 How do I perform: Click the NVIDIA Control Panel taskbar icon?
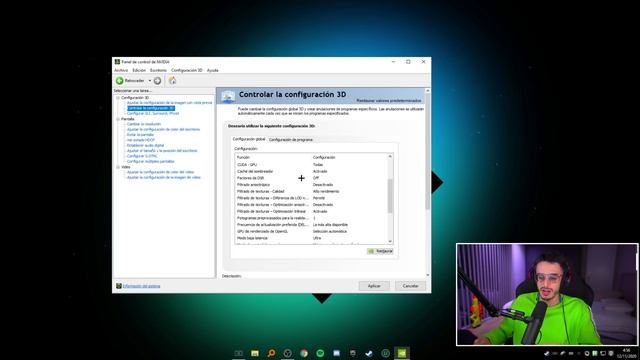pos(402,353)
